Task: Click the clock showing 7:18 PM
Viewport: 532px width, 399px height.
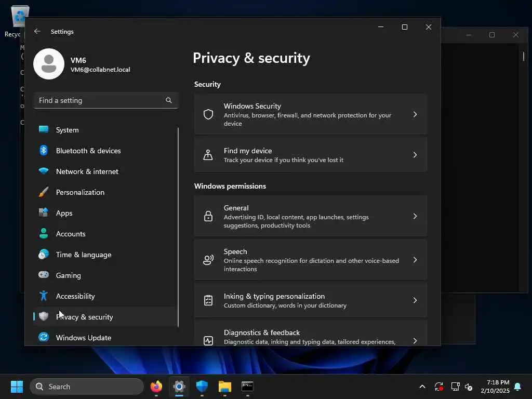Action: click(x=498, y=382)
